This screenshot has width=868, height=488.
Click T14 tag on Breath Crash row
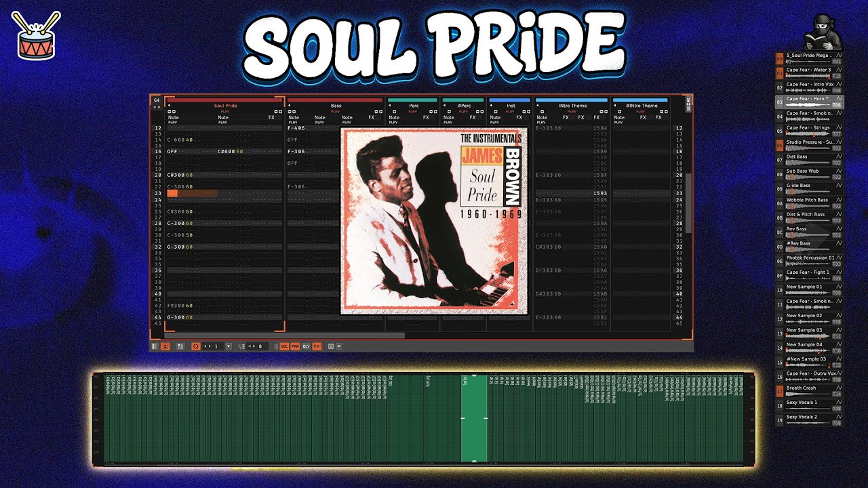coord(837,394)
